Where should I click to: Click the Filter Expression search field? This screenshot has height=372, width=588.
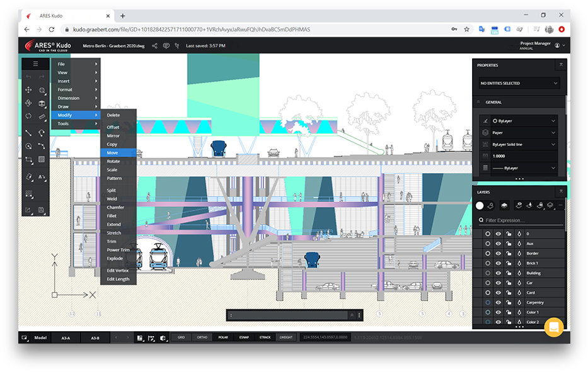point(519,220)
